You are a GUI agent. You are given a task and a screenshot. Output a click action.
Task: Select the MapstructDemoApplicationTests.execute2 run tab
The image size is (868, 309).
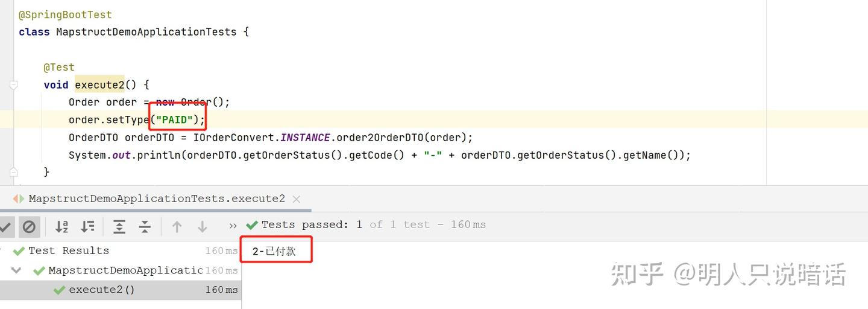click(157, 199)
